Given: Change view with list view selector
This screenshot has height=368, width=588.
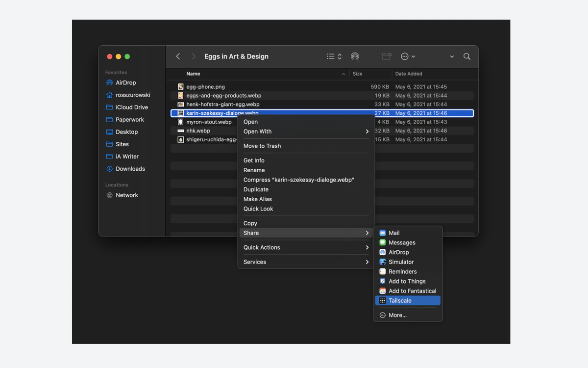Looking at the screenshot, I should coord(334,56).
